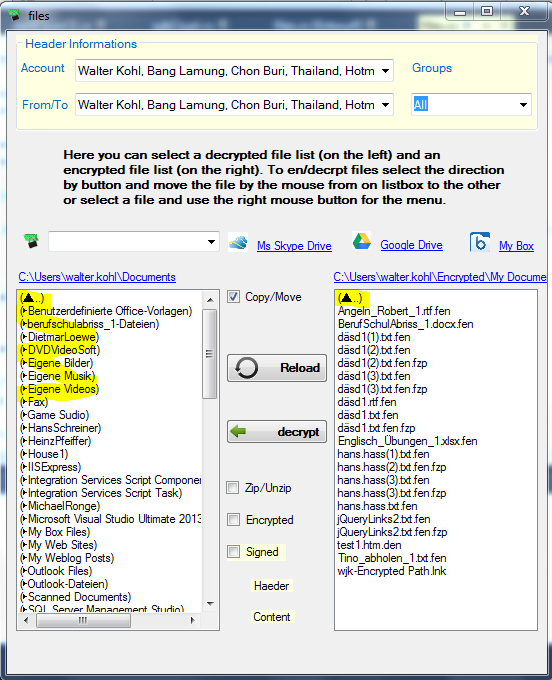Viewport: 552px width, 680px height.
Task: Expand the DietmarLoewe folder
Action: point(25,337)
